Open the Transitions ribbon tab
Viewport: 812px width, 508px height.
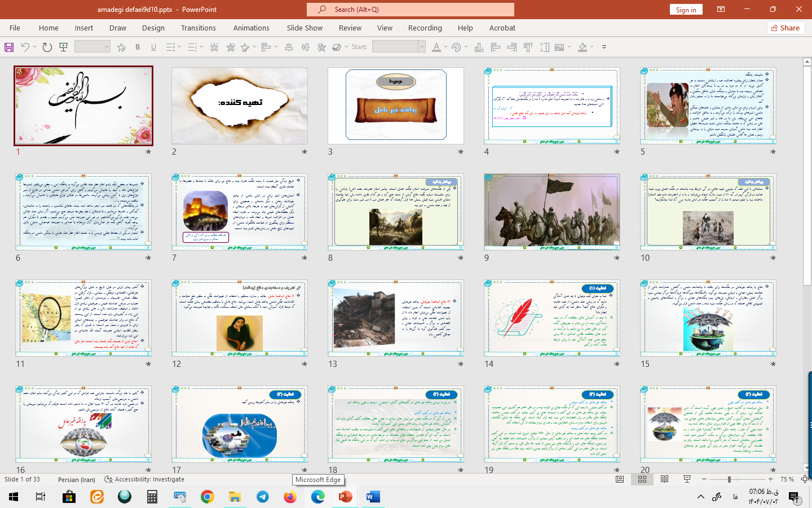click(198, 28)
